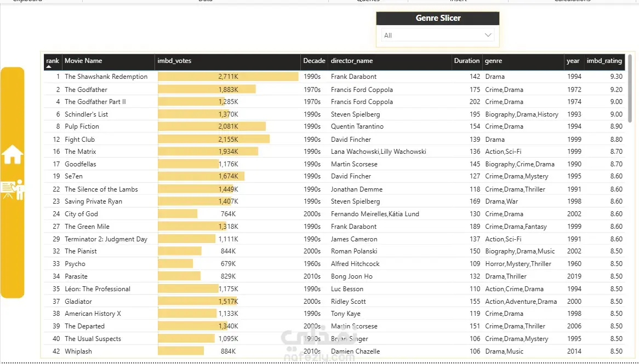The width and height of the screenshot is (639, 364).
Task: Sort by year column header
Action: tap(573, 61)
